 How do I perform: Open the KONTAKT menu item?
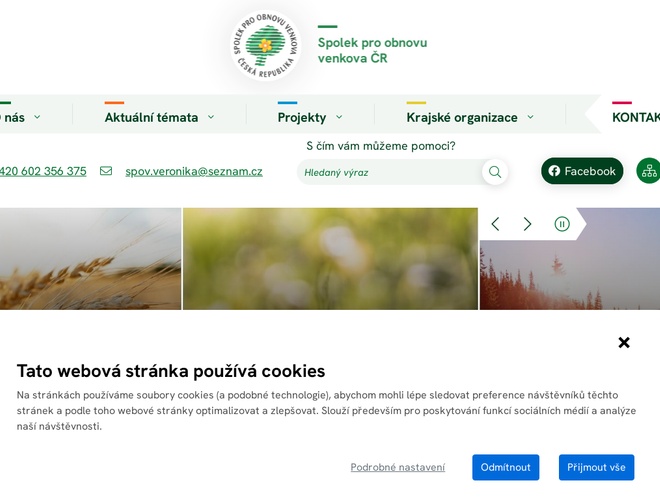636,117
